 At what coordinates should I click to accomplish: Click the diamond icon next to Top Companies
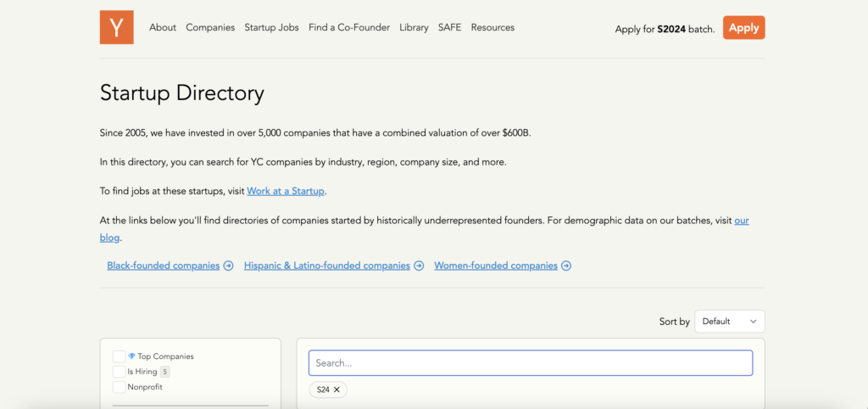tap(131, 356)
